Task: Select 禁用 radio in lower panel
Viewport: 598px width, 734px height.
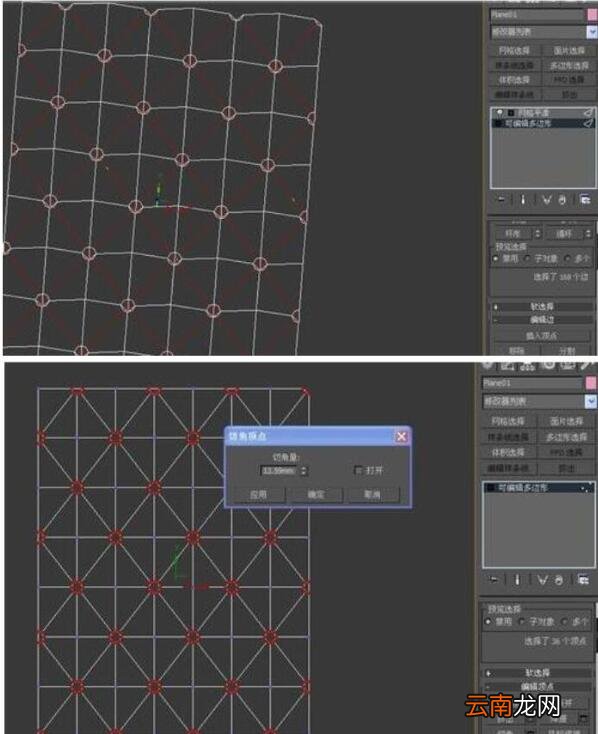Action: pos(488,622)
